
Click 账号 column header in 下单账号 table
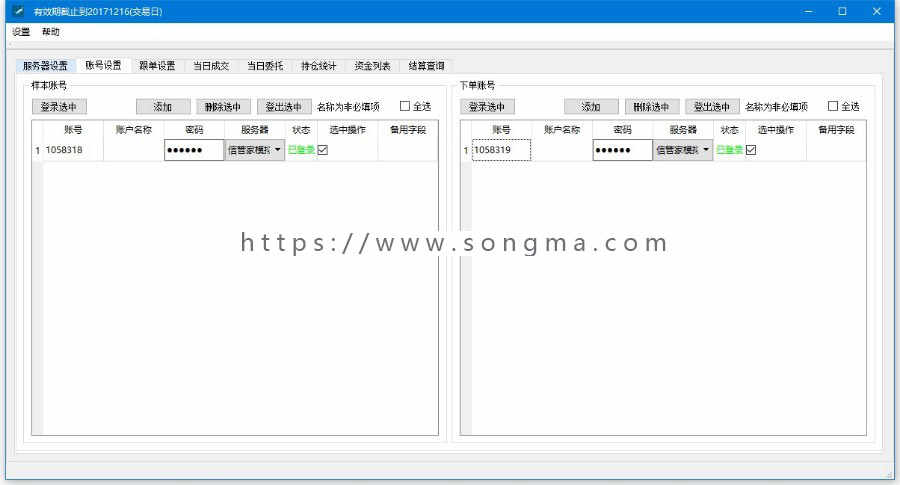coord(501,130)
